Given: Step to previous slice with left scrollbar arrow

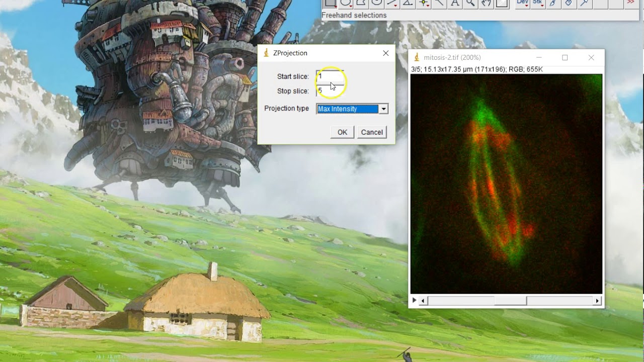Looking at the screenshot, I should tap(424, 301).
